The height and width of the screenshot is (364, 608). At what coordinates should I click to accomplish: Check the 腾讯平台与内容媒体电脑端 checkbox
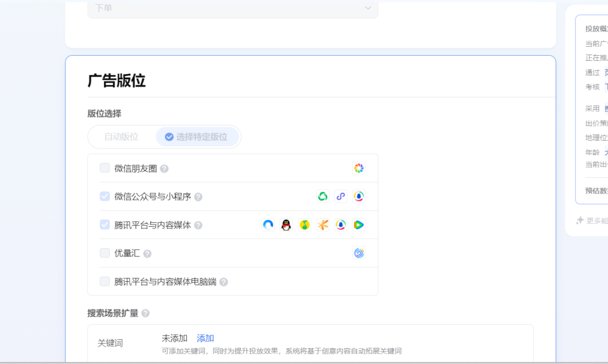(105, 281)
